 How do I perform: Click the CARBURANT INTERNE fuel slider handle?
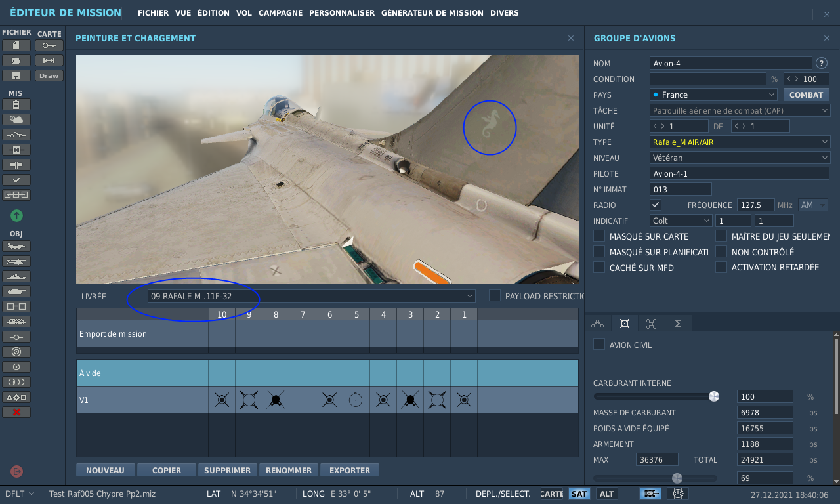click(714, 396)
